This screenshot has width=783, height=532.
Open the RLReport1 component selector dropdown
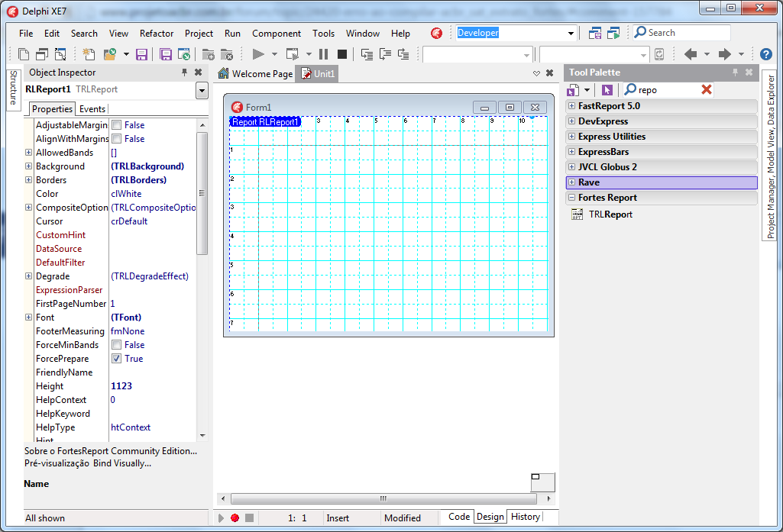point(202,91)
